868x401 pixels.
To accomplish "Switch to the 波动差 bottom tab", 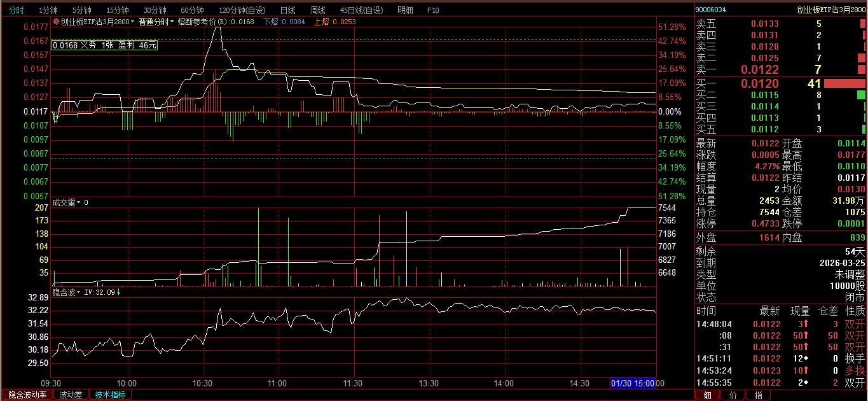I will (71, 395).
